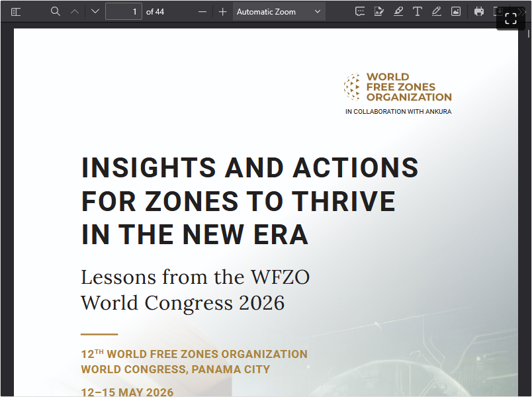Select the highlight tool
The image size is (532, 397).
(x=398, y=11)
